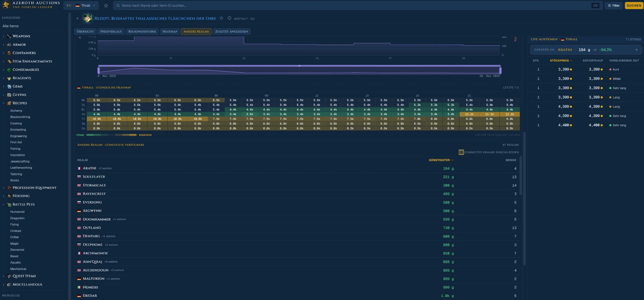Click the Reagents category icon
The width and height of the screenshot is (644, 300).
click(9, 78)
